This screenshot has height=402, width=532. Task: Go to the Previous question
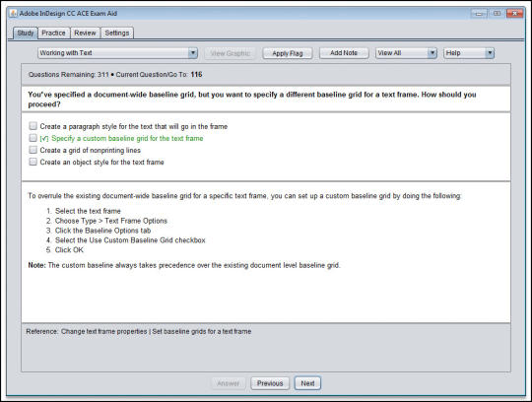[x=270, y=383]
